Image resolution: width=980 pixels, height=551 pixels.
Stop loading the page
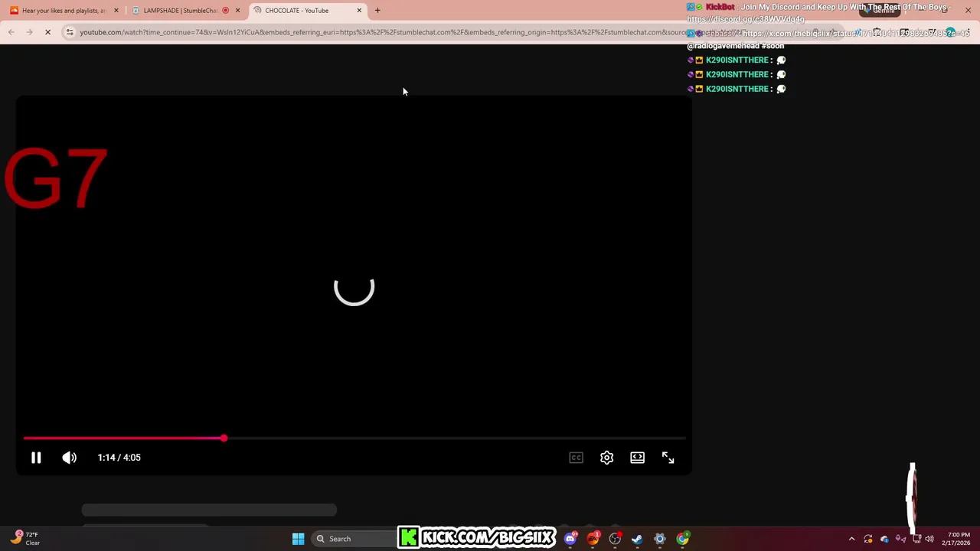coord(47,32)
